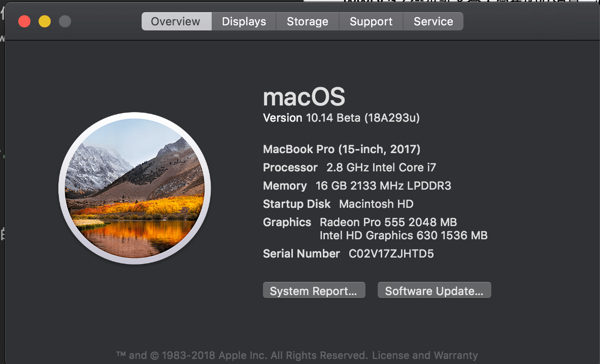600x364 pixels.
Task: Click the serial number C02V17ZJHTD5
Action: (391, 253)
